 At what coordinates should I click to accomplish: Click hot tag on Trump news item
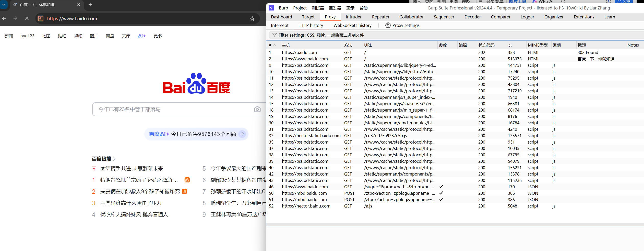[187, 180]
